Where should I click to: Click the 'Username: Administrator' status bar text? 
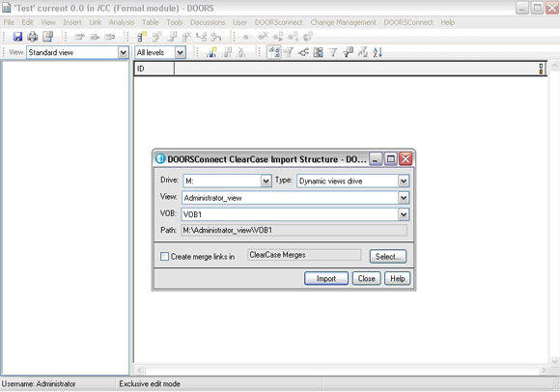pyautogui.click(x=39, y=383)
